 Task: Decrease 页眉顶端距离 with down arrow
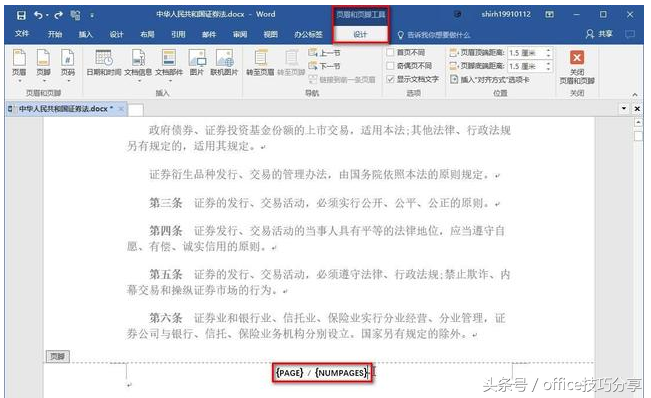point(548,56)
